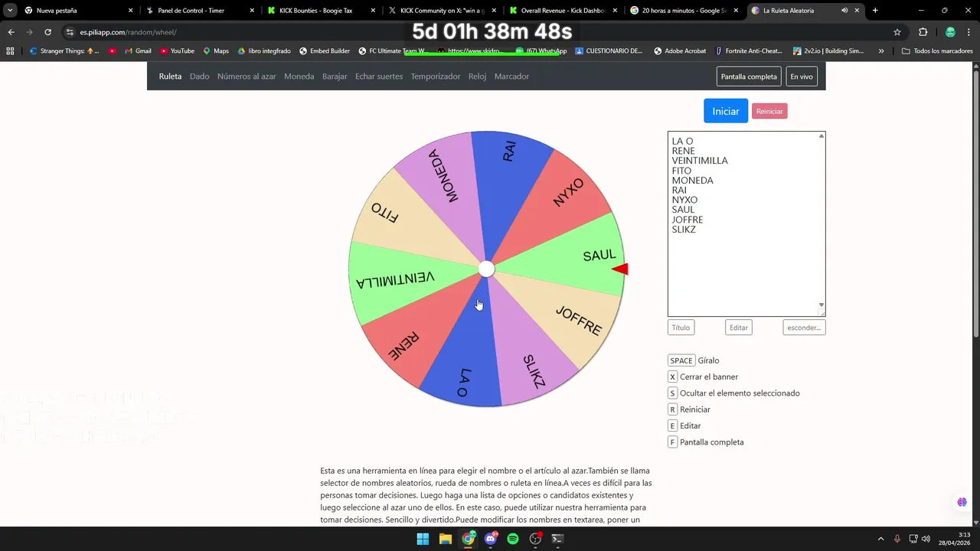
Task: Click the esconder... button
Action: [804, 328]
